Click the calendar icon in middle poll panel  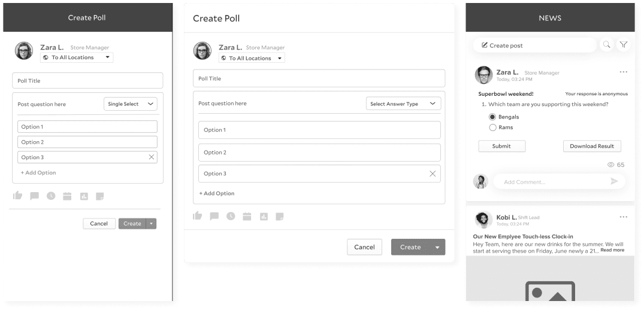click(247, 216)
